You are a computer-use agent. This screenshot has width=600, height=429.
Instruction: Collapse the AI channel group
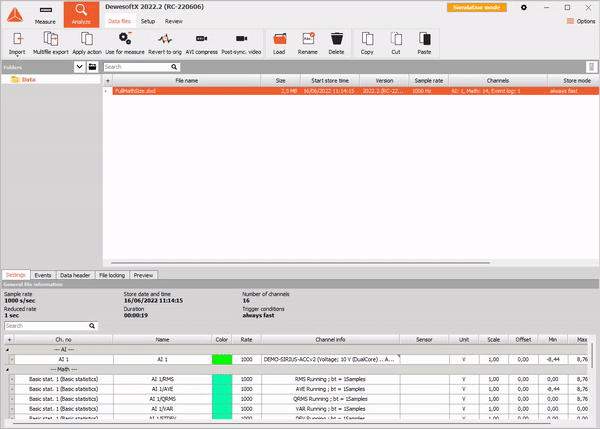7,350
